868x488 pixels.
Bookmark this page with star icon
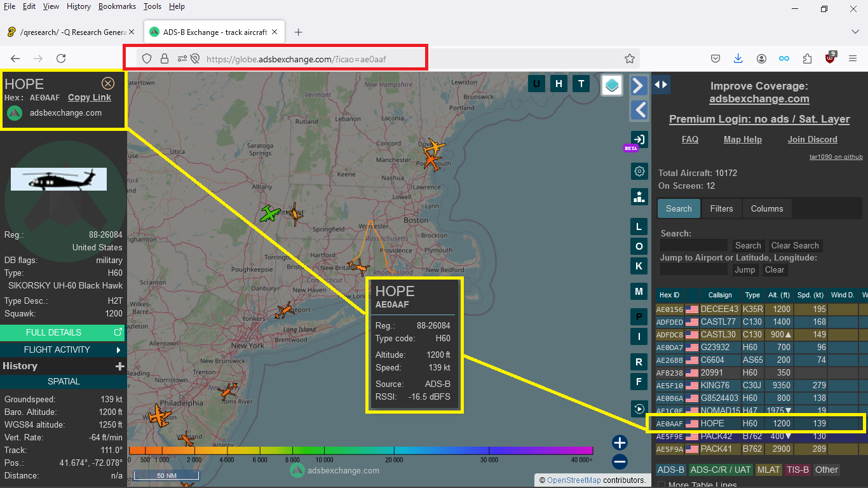pos(630,58)
